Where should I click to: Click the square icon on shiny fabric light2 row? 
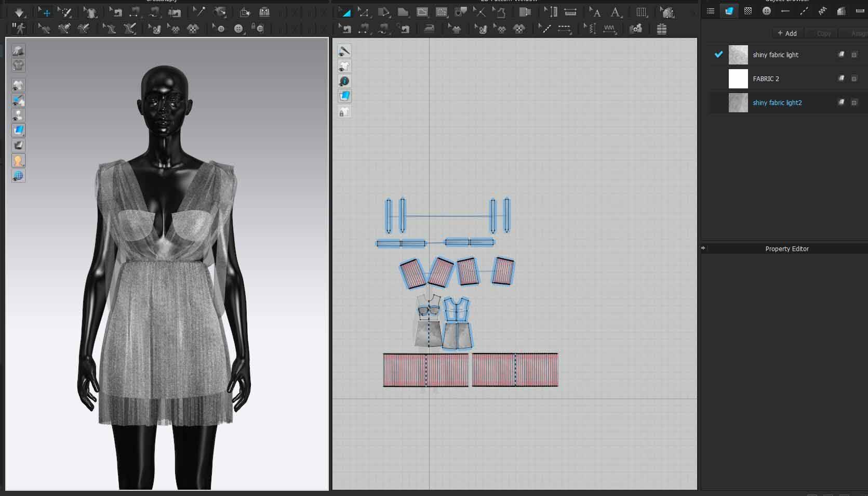(x=854, y=102)
